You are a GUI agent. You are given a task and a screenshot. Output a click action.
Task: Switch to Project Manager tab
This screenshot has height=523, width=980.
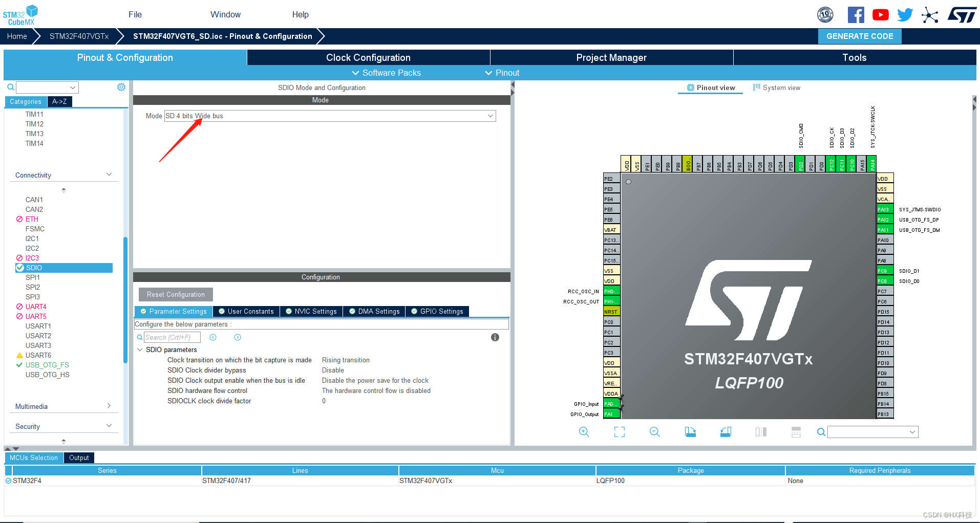tap(611, 57)
